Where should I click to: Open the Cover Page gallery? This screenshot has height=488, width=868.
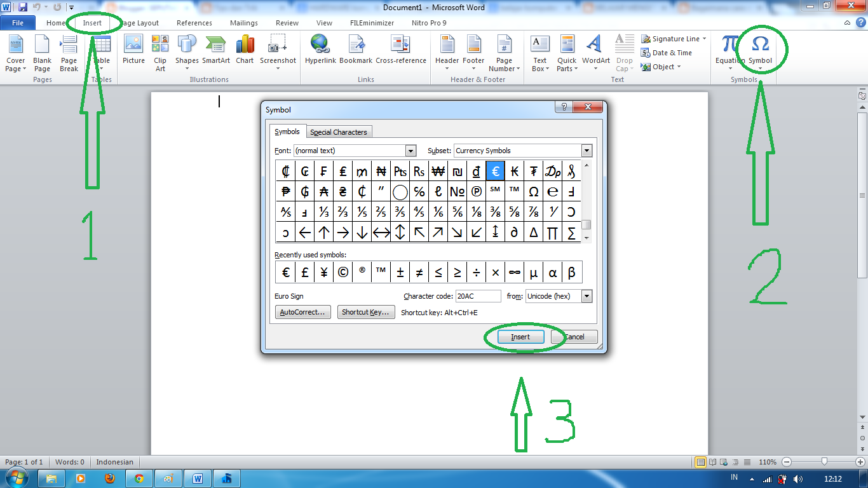(x=16, y=53)
